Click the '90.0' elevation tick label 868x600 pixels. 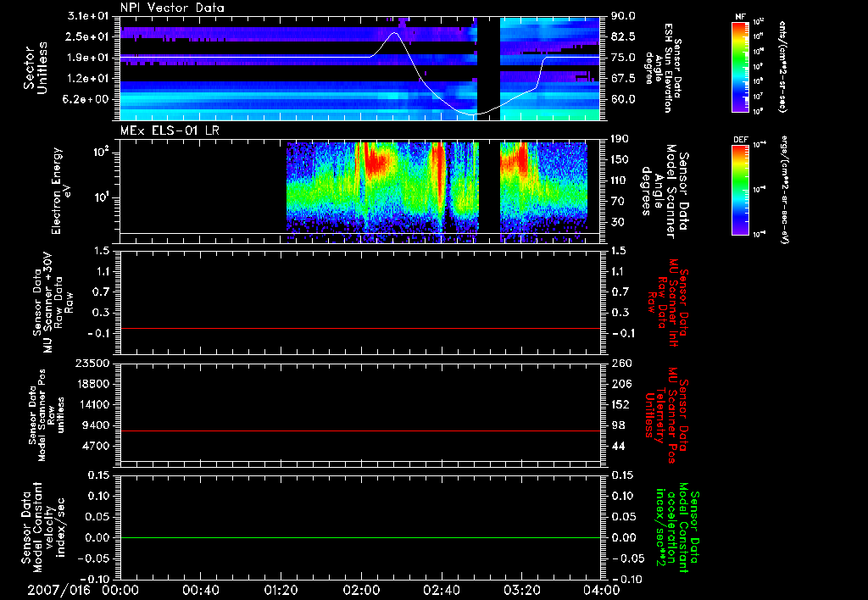[623, 16]
